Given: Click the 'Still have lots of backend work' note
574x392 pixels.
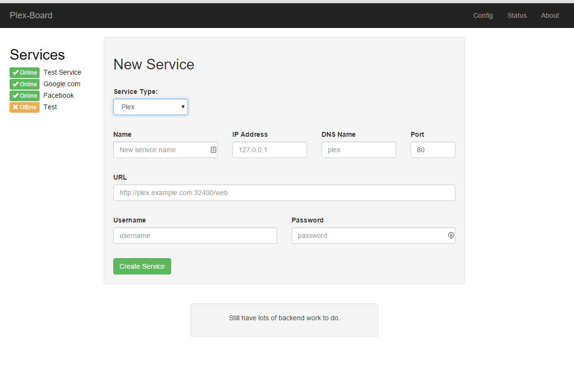Looking at the screenshot, I should tap(284, 318).
